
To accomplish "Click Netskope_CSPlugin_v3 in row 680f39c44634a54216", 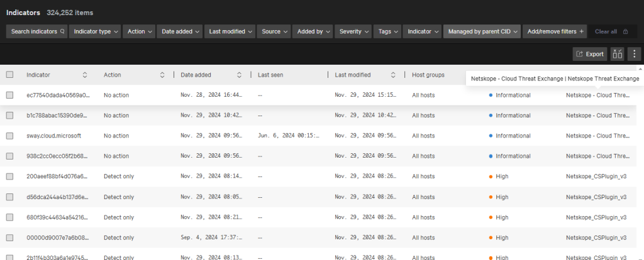I will pyautogui.click(x=596, y=217).
